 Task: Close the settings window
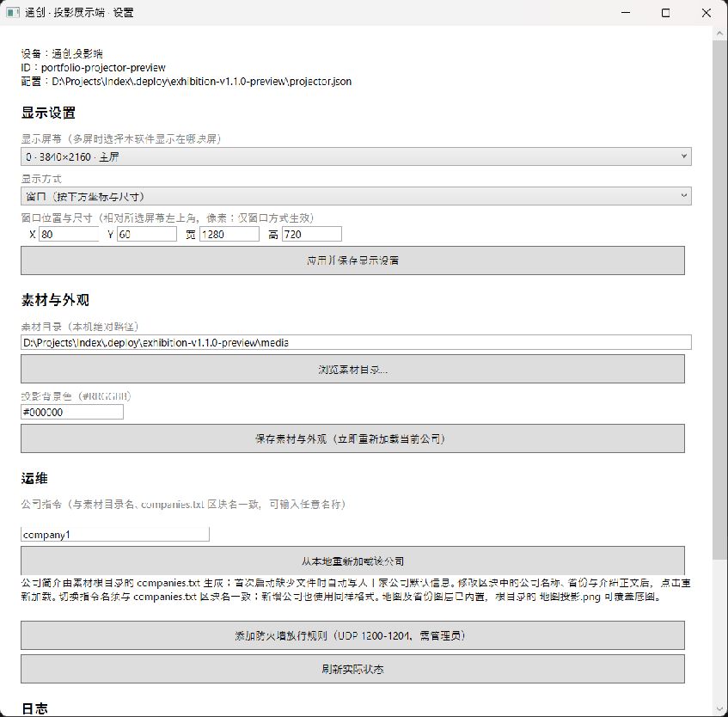707,13
